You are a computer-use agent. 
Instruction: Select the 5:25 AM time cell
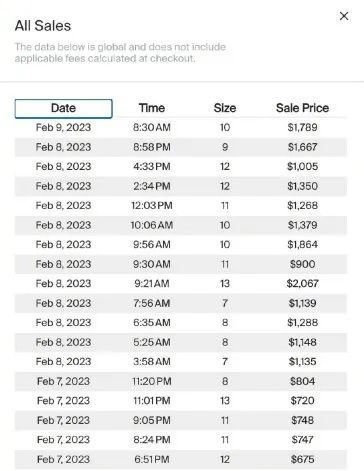152,342
